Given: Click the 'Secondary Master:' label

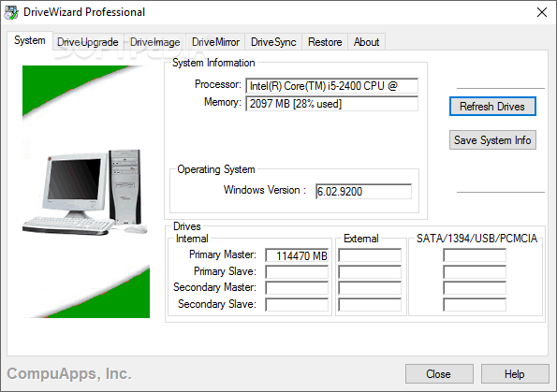Looking at the screenshot, I should 214,287.
